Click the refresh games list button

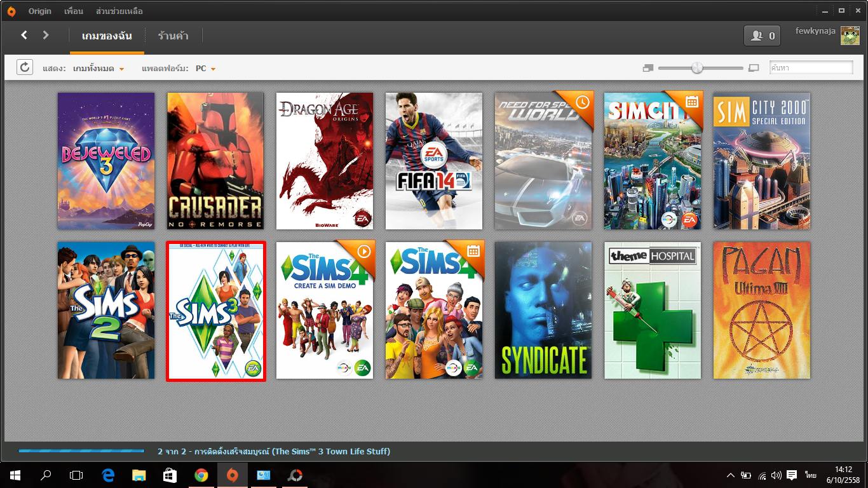[x=25, y=67]
